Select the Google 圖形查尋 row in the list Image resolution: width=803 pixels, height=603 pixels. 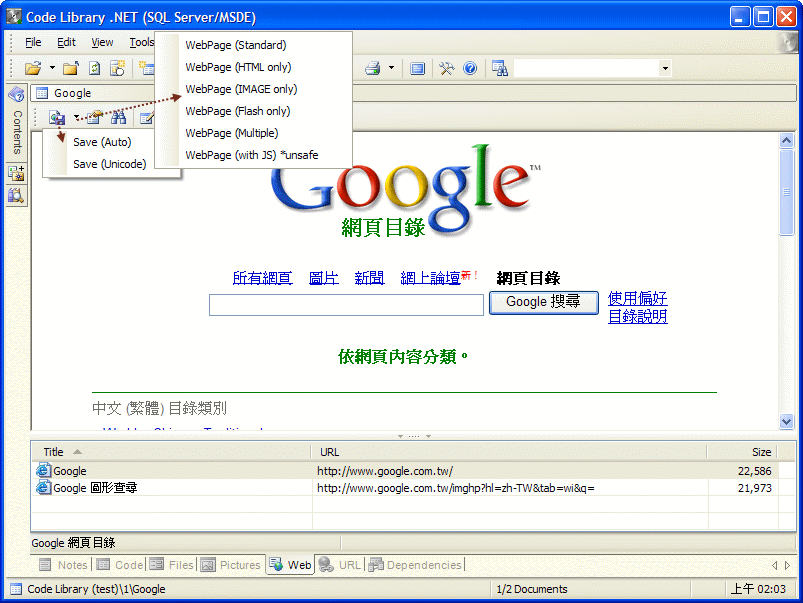coord(405,488)
